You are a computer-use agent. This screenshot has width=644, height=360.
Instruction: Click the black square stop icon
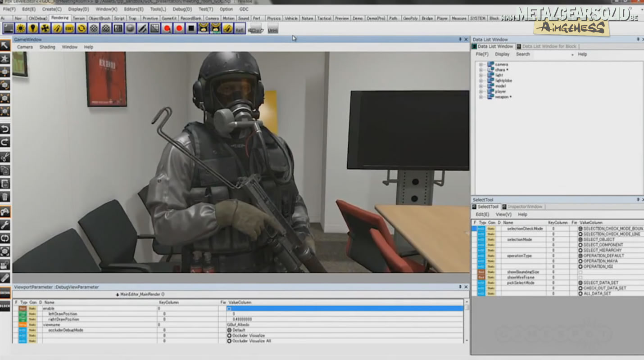(191, 28)
